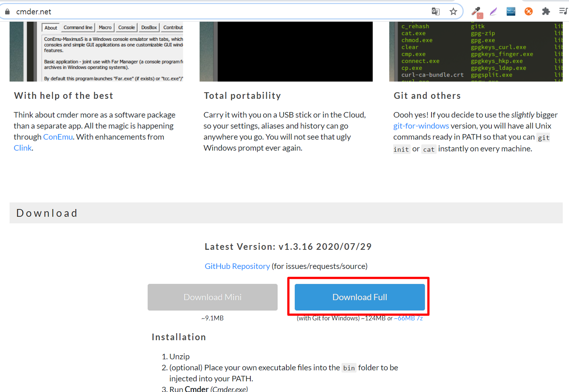The width and height of the screenshot is (569, 392).
Task: Open the orange circle extension icon
Action: click(x=529, y=12)
